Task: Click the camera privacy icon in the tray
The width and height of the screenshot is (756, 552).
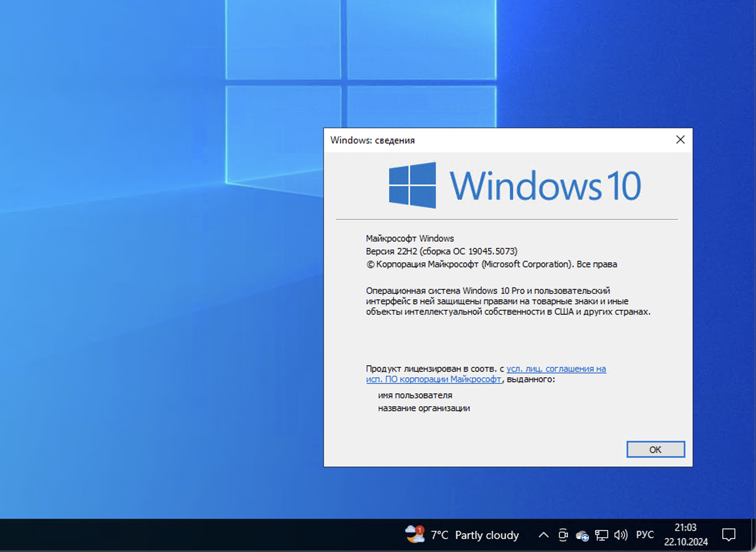Action: [x=563, y=535]
